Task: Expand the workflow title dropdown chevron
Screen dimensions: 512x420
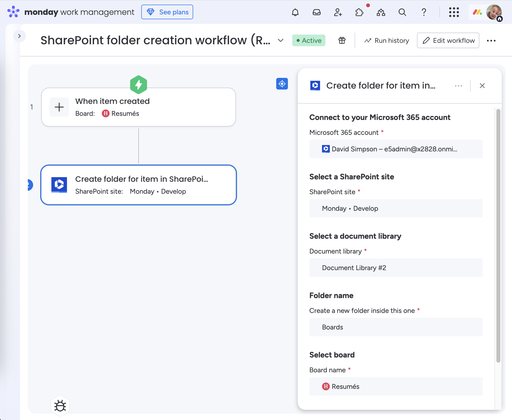Action: pos(281,40)
